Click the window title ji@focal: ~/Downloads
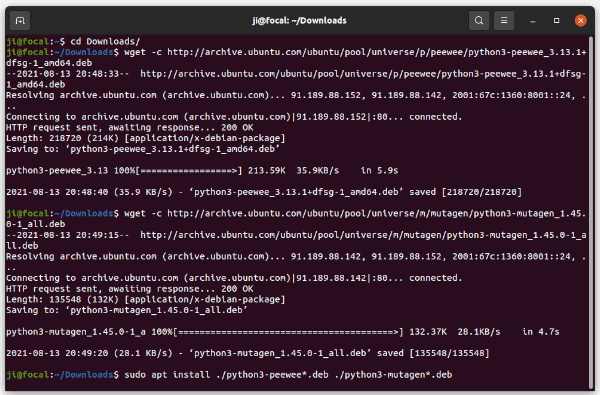 coord(299,21)
